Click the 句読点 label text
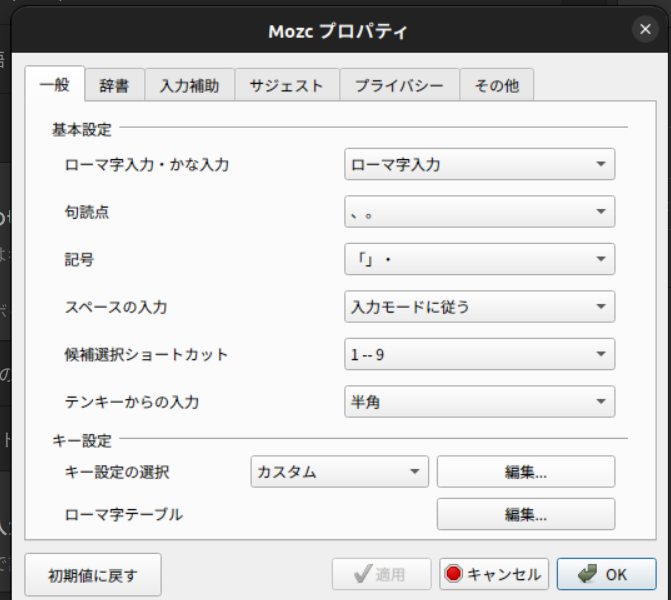This screenshot has width=671, height=600. (x=87, y=212)
